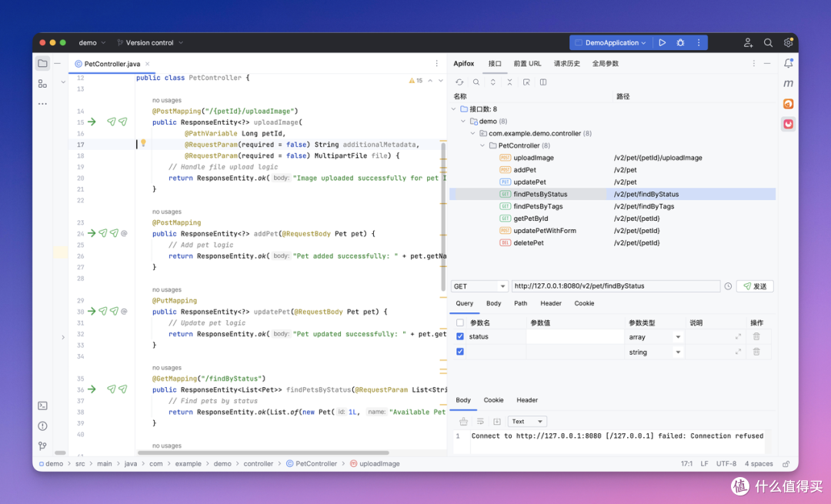
Task: Debug DemoApplication with the bug icon
Action: (680, 43)
